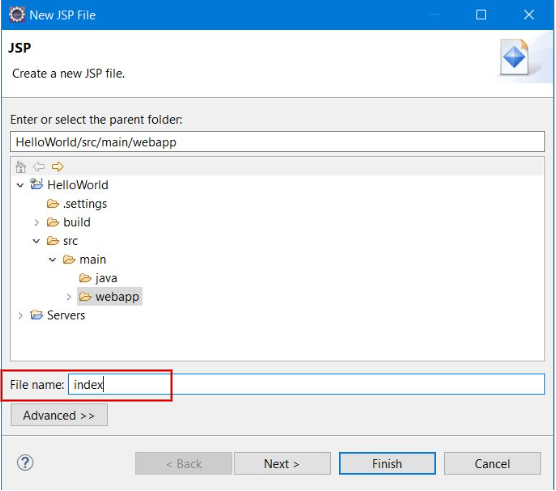The height and width of the screenshot is (491, 556).
Task: Click the HelloWorld project icon in tree
Action: (37, 184)
